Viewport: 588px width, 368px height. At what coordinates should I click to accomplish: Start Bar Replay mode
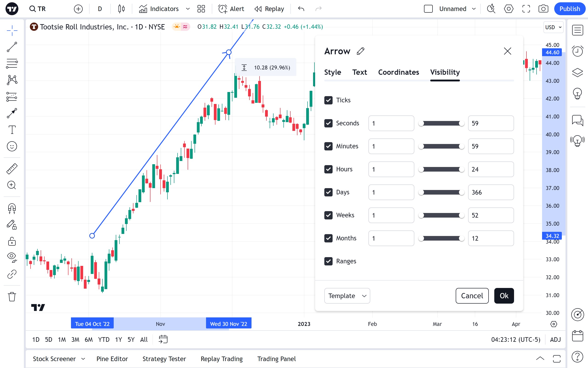(x=269, y=9)
